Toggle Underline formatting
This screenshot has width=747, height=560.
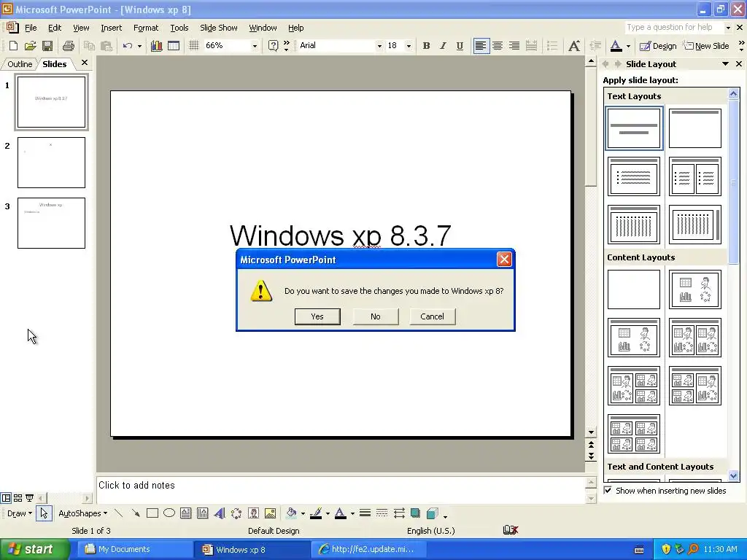pos(460,46)
